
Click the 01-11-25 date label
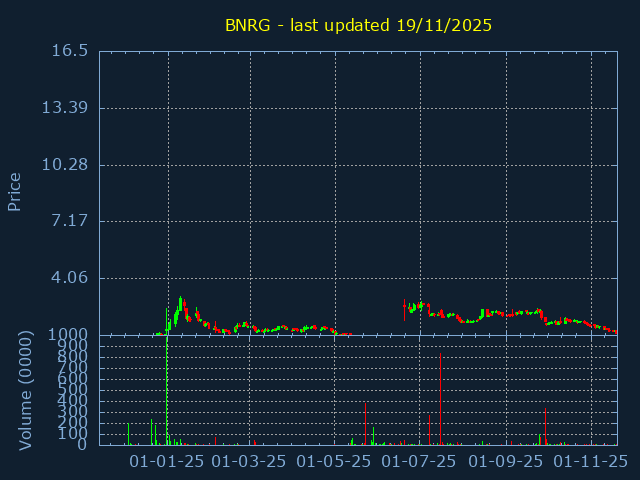(591, 461)
